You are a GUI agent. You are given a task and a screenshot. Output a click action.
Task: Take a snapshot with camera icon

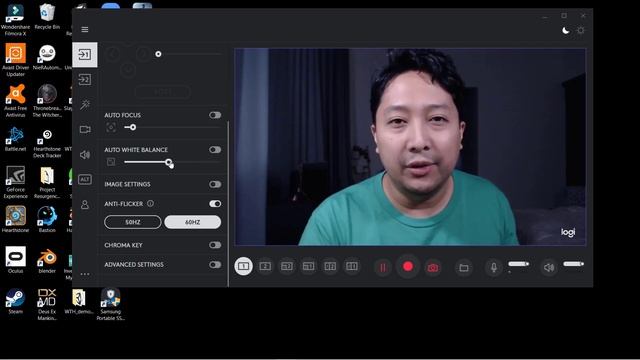coord(433,268)
